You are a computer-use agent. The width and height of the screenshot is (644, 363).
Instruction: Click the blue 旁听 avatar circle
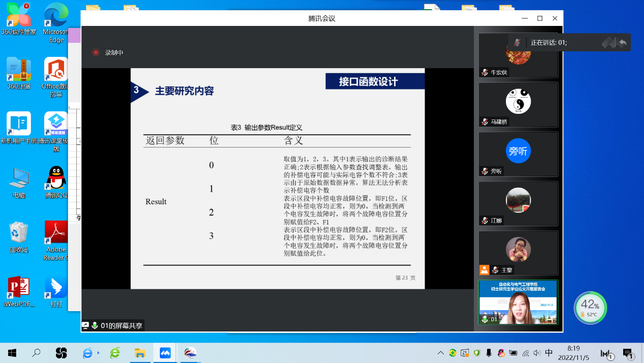518,151
